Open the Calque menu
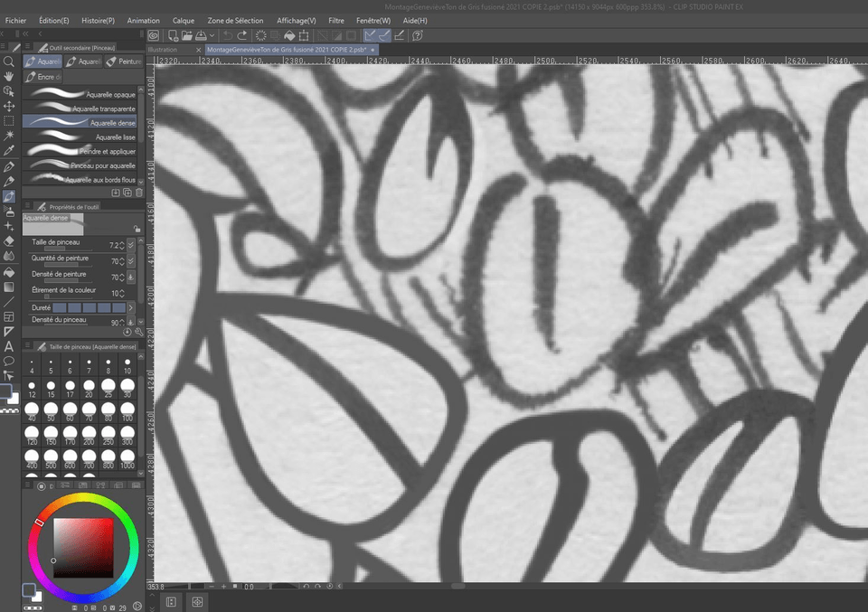The width and height of the screenshot is (868, 612). (x=184, y=20)
